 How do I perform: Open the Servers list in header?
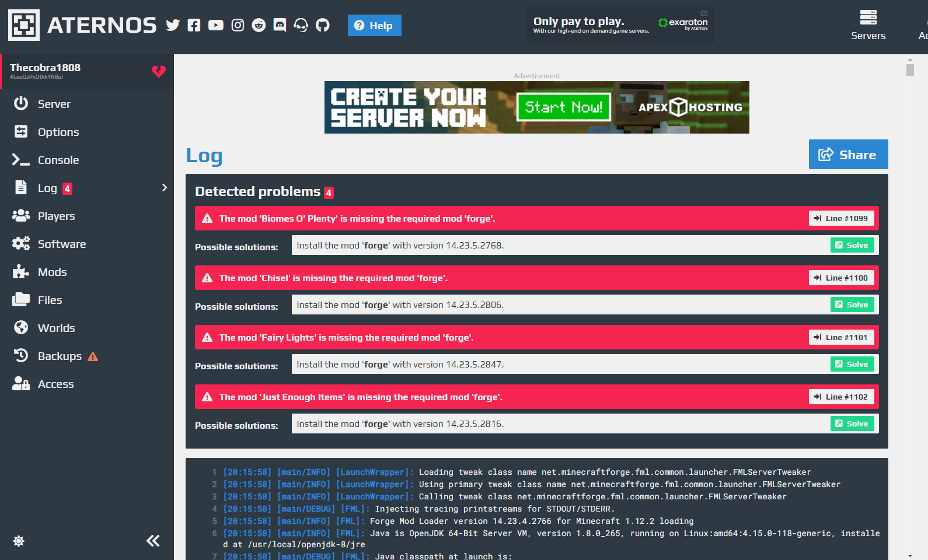point(868,25)
